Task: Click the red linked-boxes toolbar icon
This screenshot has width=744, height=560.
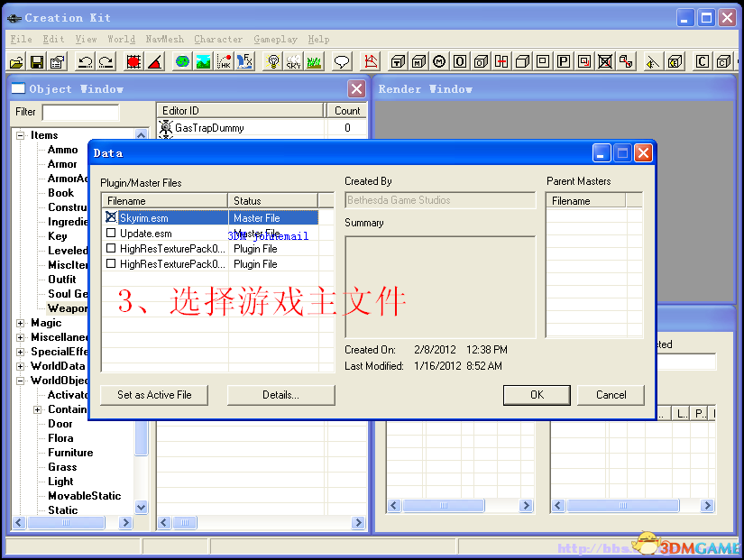Action: click(626, 61)
